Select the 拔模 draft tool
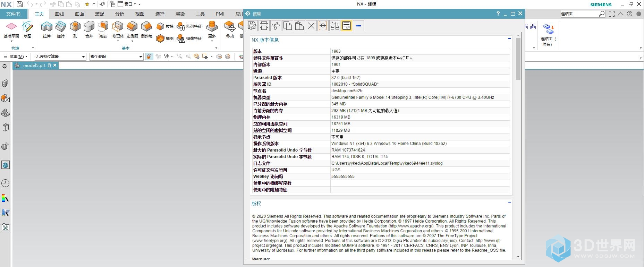The height and width of the screenshot is (267, 644). click(x=165, y=26)
